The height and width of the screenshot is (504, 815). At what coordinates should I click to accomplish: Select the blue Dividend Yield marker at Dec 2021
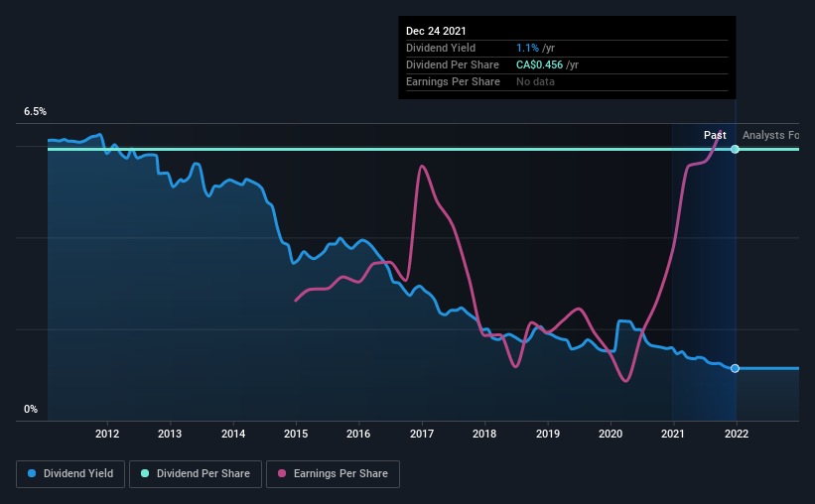[x=735, y=368]
